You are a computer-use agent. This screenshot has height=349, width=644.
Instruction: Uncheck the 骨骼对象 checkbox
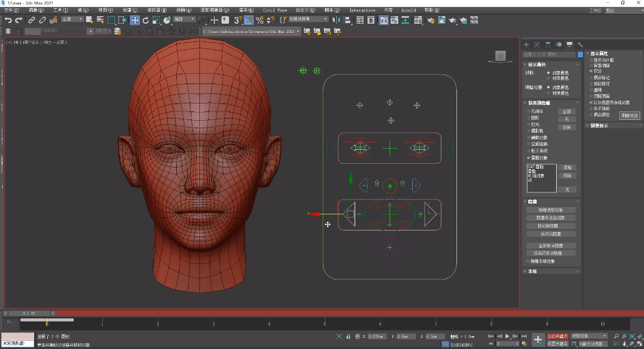coord(529,158)
